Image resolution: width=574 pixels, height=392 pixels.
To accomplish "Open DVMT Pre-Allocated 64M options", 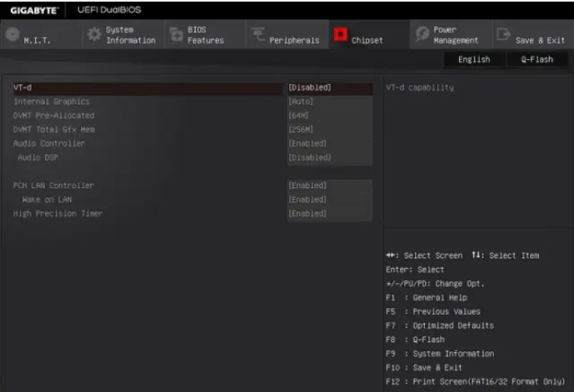I will (x=298, y=116).
